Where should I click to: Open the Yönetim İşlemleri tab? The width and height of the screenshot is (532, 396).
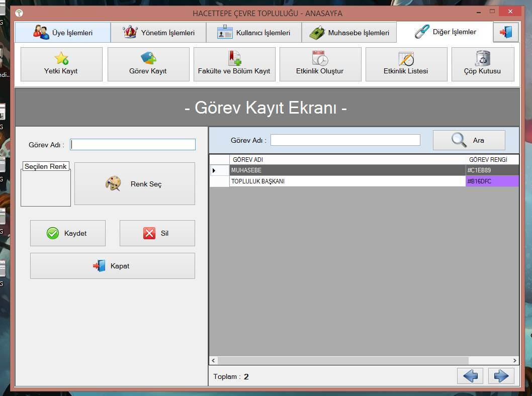pos(158,33)
